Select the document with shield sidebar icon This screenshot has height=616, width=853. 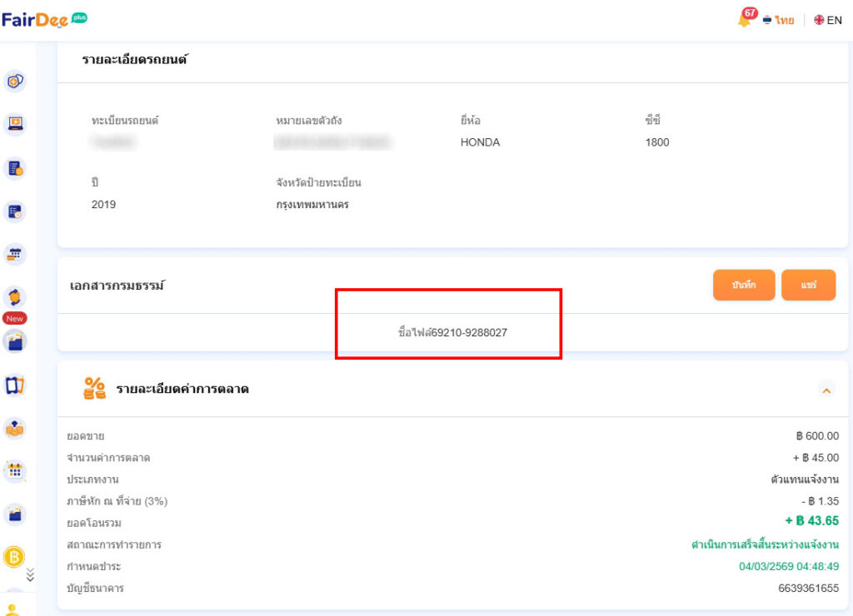[16, 168]
